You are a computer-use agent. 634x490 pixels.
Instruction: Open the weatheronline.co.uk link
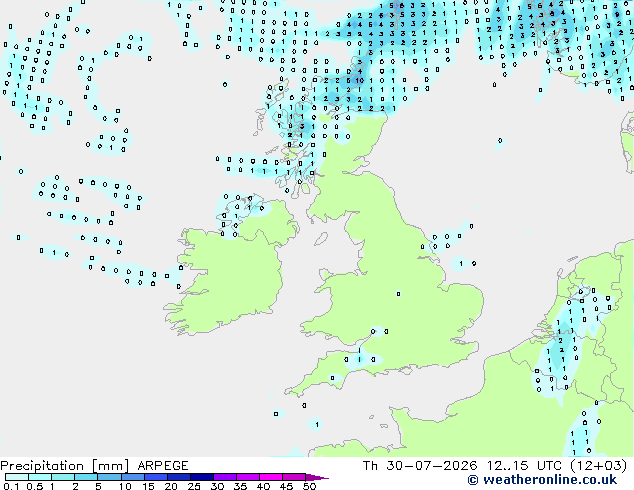point(542,480)
